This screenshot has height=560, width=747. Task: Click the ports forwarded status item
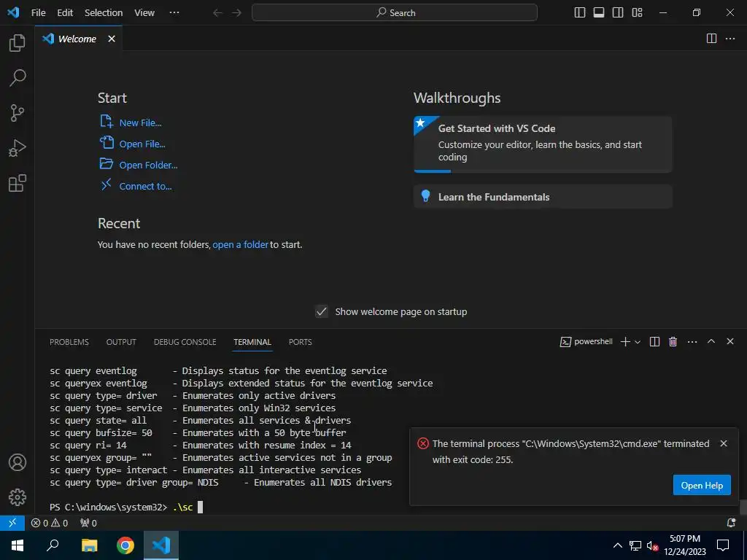click(x=88, y=523)
